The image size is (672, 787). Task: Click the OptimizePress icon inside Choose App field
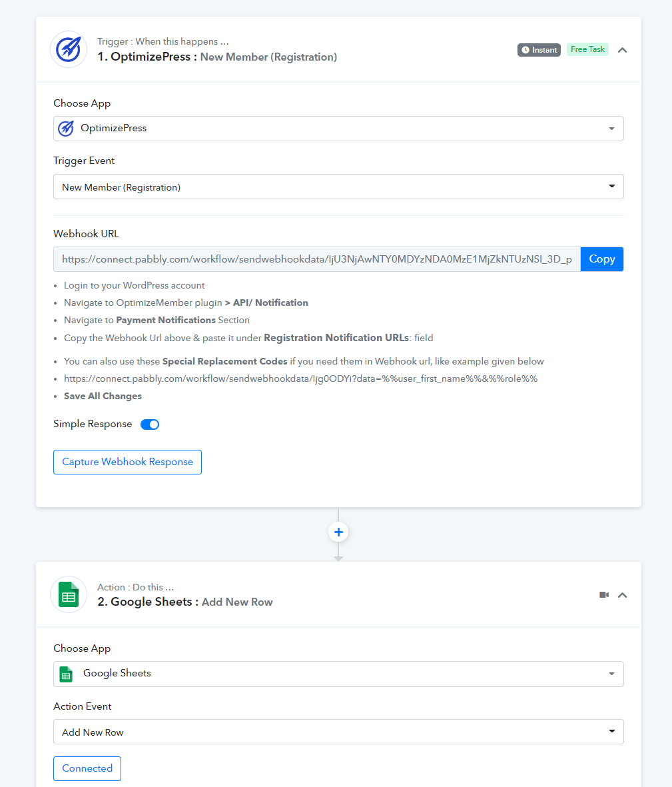click(x=66, y=129)
